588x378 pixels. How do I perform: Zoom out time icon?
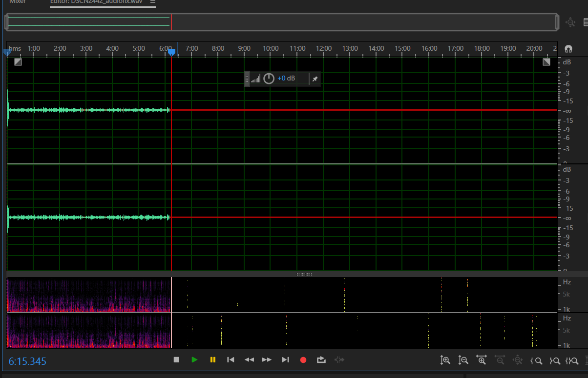pos(500,360)
